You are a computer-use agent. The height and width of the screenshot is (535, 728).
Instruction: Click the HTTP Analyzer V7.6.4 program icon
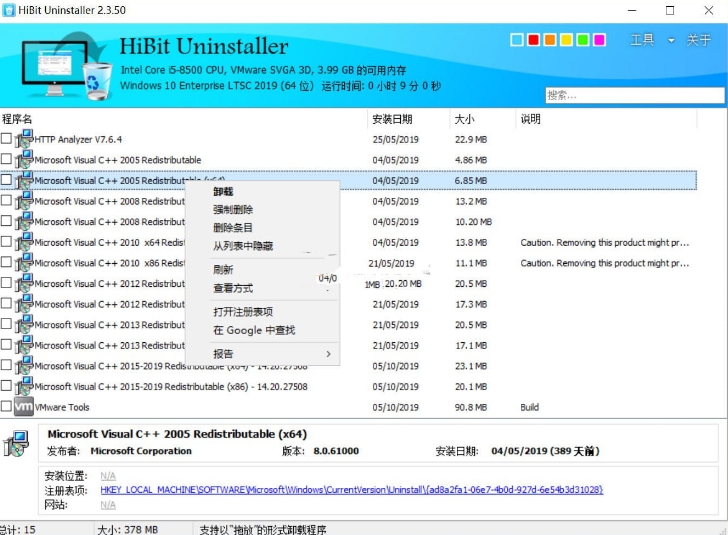click(24, 139)
